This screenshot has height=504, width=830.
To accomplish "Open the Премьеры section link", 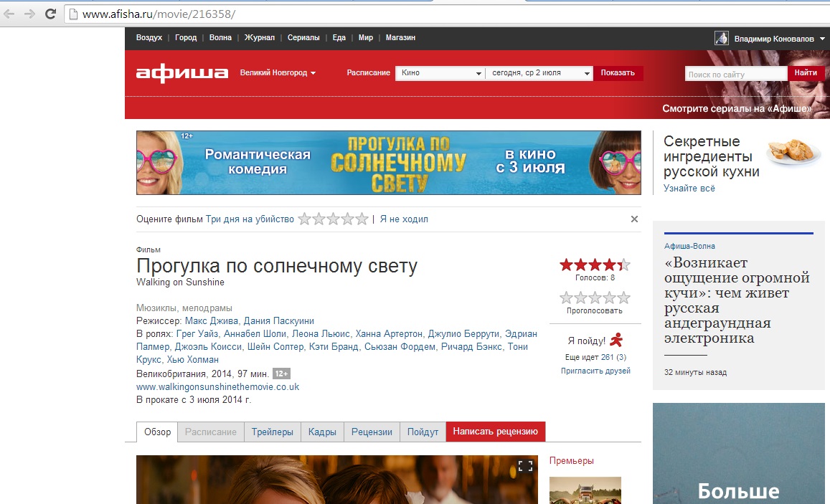I will [572, 461].
